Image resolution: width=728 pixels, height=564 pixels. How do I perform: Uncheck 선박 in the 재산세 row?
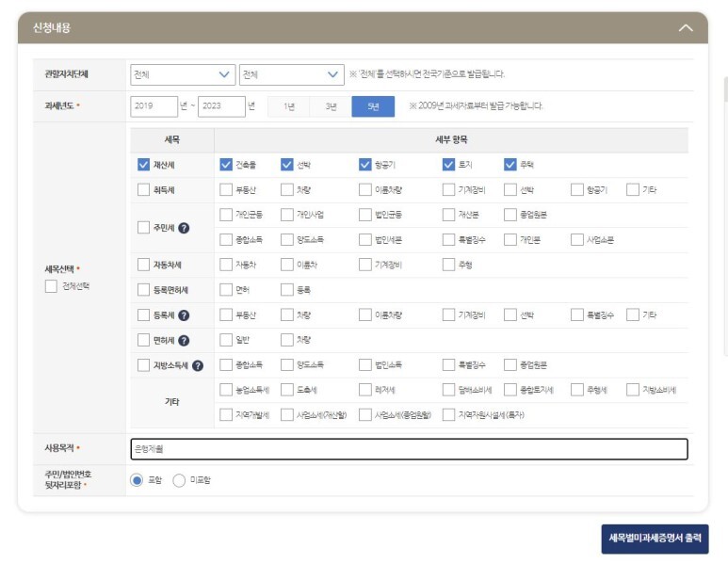pyautogui.click(x=287, y=165)
